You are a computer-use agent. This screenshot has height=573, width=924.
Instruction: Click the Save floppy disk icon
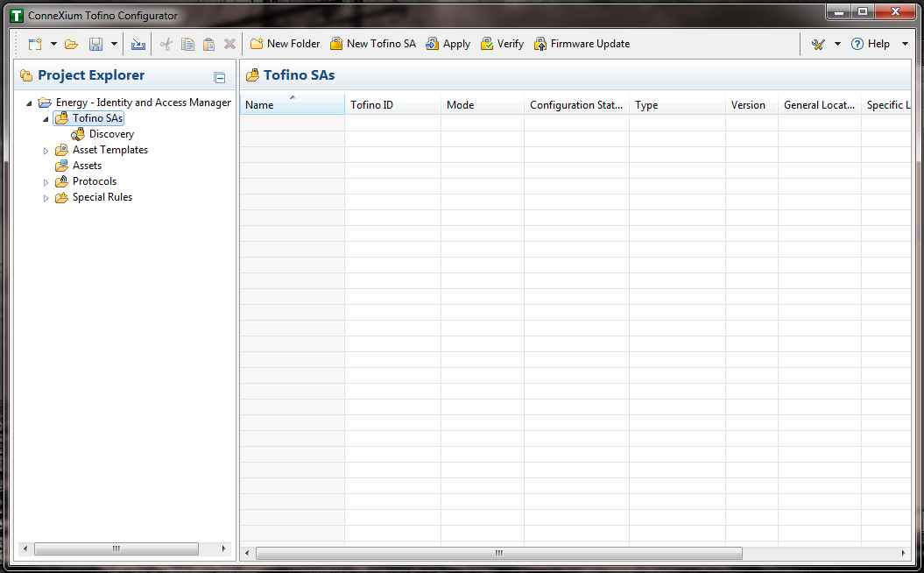[95, 44]
